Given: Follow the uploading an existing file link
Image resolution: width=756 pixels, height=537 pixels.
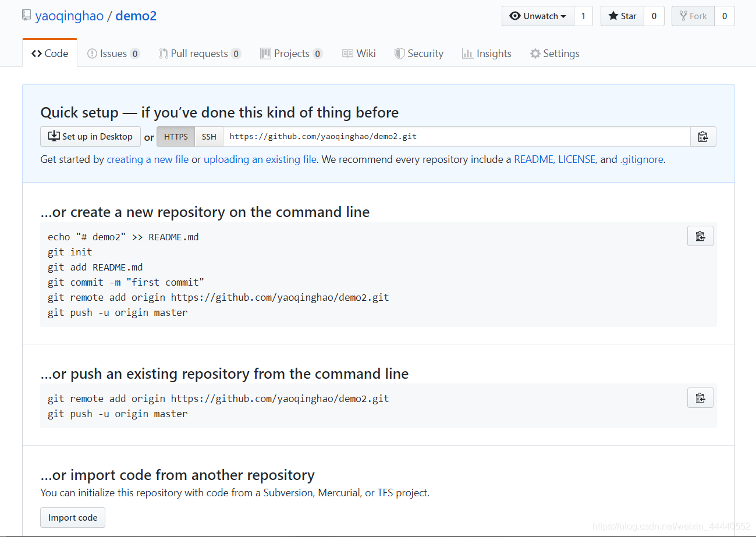Looking at the screenshot, I should [x=260, y=159].
